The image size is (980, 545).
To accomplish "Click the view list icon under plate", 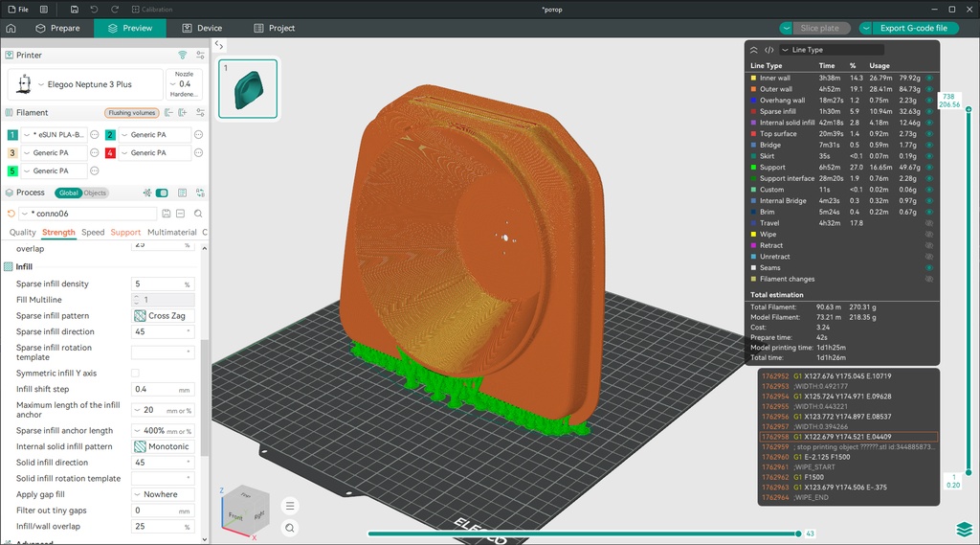I will pyautogui.click(x=290, y=506).
